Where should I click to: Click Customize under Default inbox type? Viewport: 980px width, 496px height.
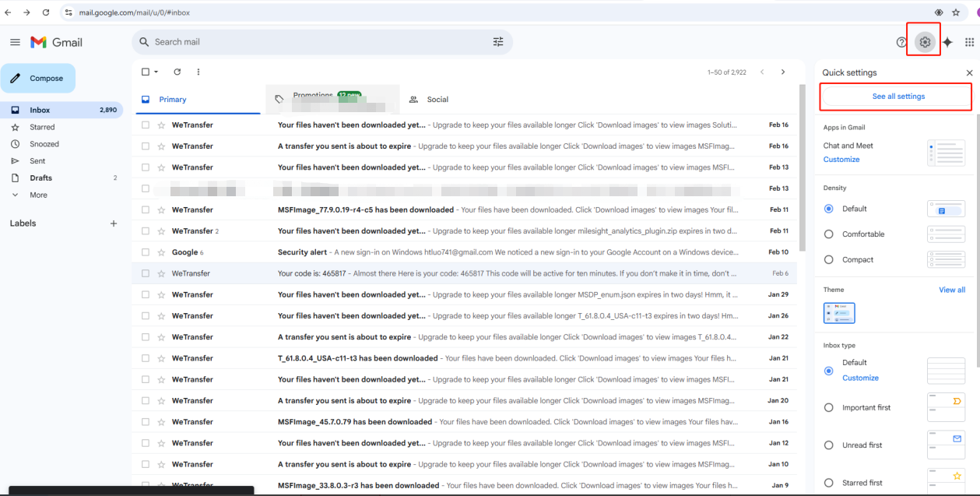pyautogui.click(x=860, y=378)
